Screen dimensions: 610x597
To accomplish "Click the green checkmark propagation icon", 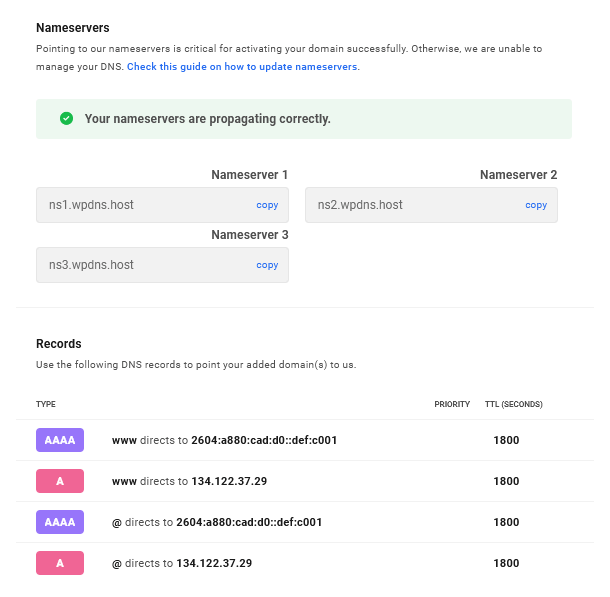I will click(67, 119).
